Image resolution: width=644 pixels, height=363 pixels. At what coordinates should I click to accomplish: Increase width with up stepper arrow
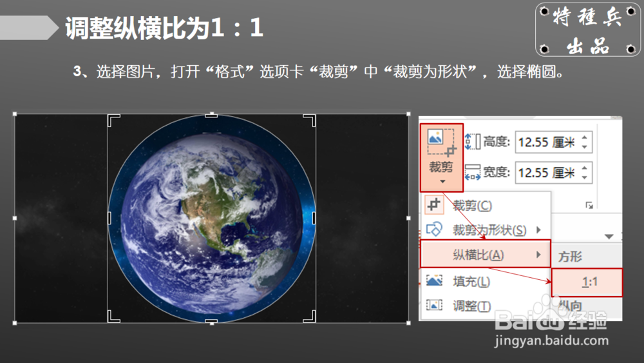tap(585, 168)
